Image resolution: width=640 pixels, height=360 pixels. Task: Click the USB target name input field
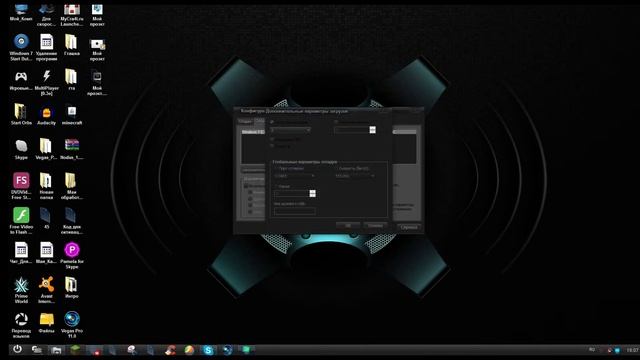295,211
